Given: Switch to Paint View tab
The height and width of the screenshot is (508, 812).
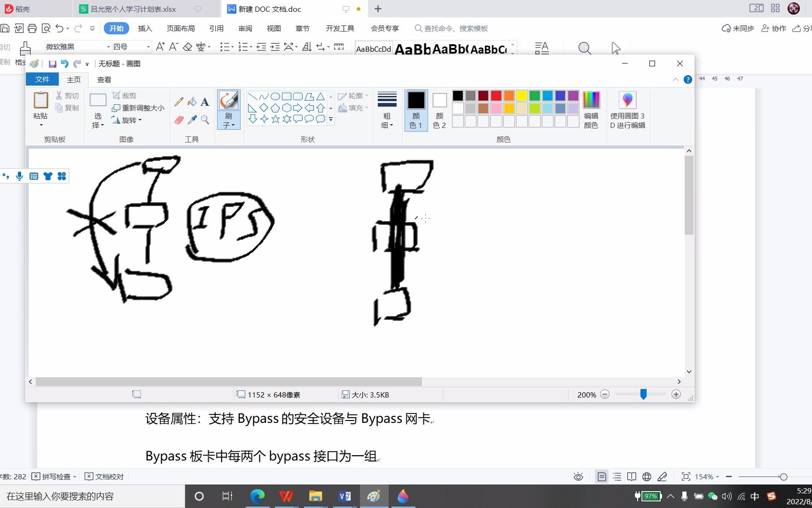Looking at the screenshot, I should 104,79.
